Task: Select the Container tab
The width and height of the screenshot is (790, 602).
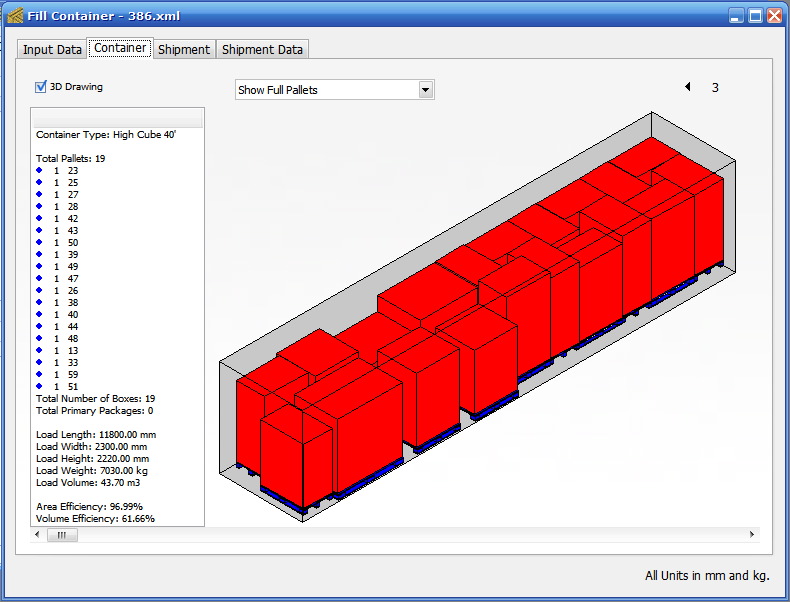Action: (120, 48)
